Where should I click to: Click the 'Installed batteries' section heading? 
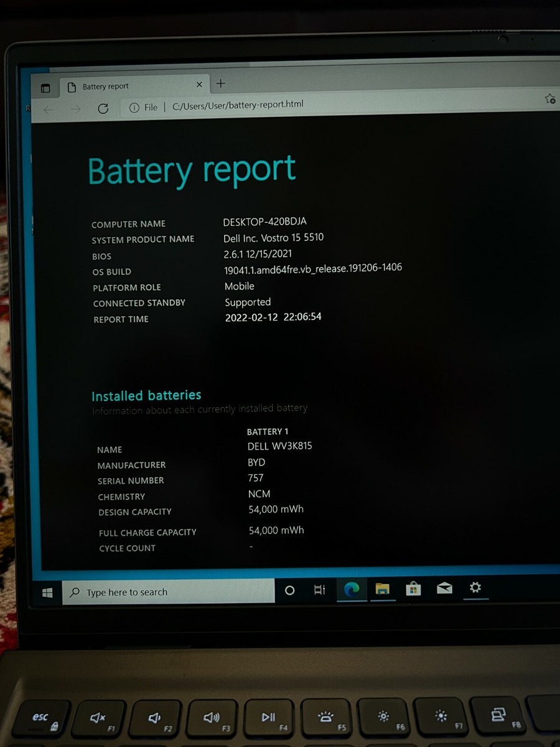[146, 395]
